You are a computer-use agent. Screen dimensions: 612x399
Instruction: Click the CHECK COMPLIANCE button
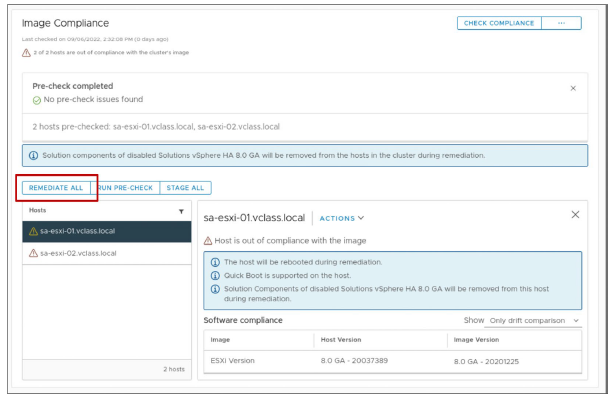[x=499, y=23]
